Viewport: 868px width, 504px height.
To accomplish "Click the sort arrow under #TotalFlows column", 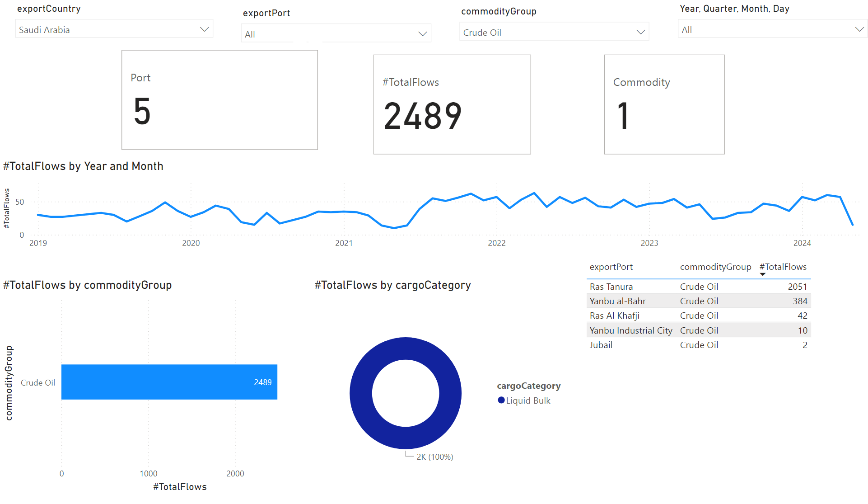I will point(762,274).
